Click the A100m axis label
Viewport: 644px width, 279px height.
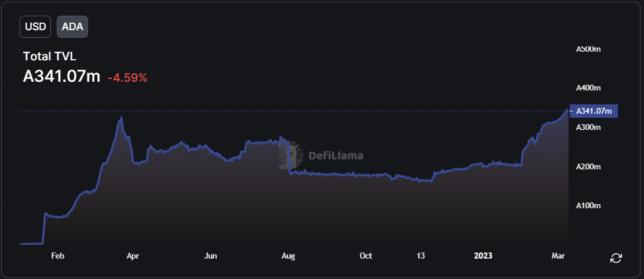[588, 205]
